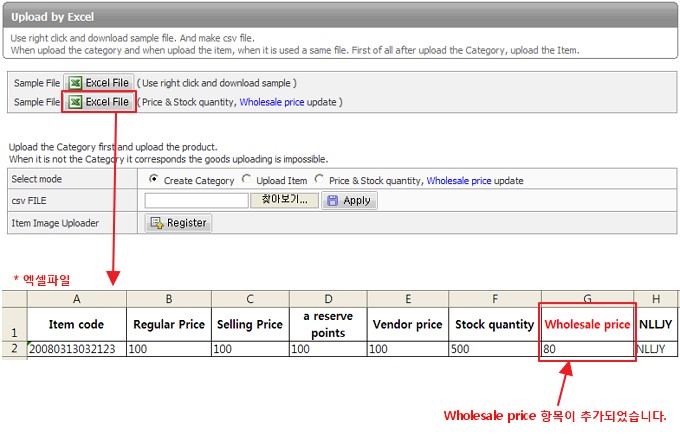Click the Stock quantity cell with 500
This screenshot has width=680, height=436.
[x=494, y=349]
